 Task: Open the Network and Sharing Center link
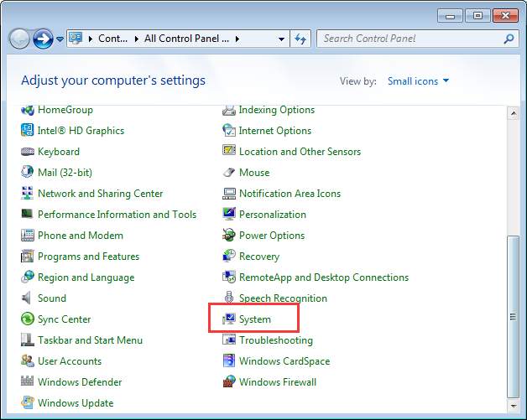pos(100,194)
